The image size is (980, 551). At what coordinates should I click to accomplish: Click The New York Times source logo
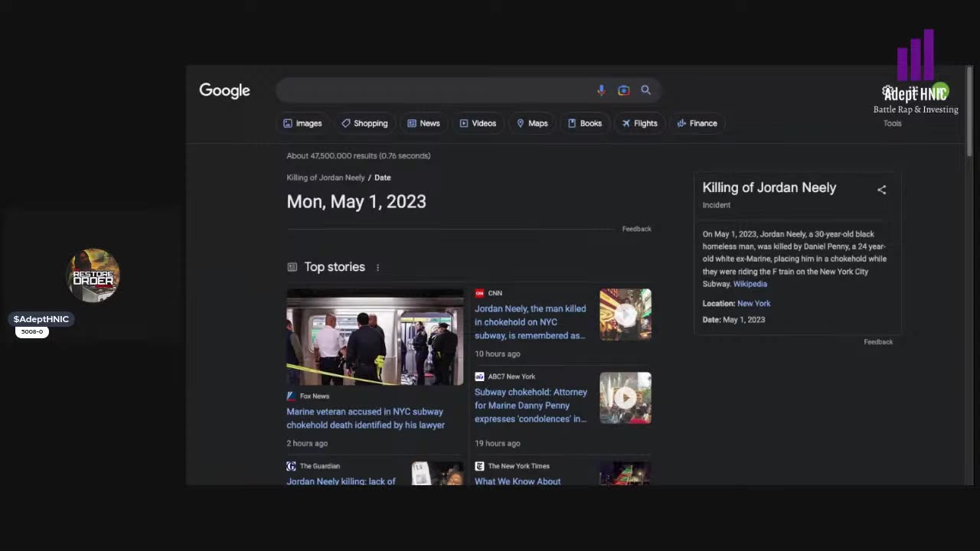pyautogui.click(x=479, y=466)
